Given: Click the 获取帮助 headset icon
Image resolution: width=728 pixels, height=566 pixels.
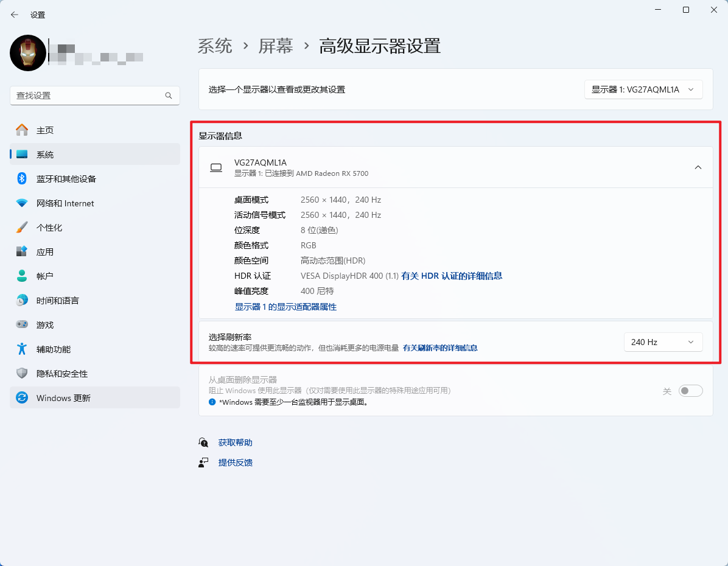Looking at the screenshot, I should [203, 442].
